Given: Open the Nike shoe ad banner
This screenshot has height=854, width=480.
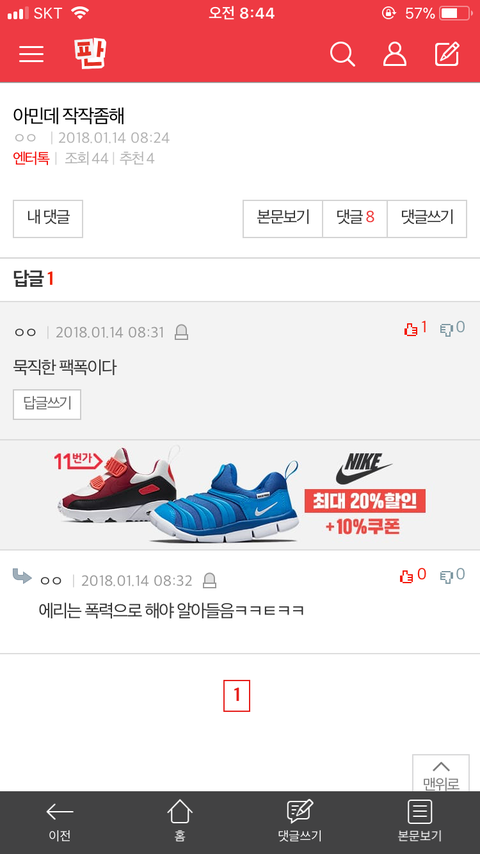Looking at the screenshot, I should coord(240,495).
